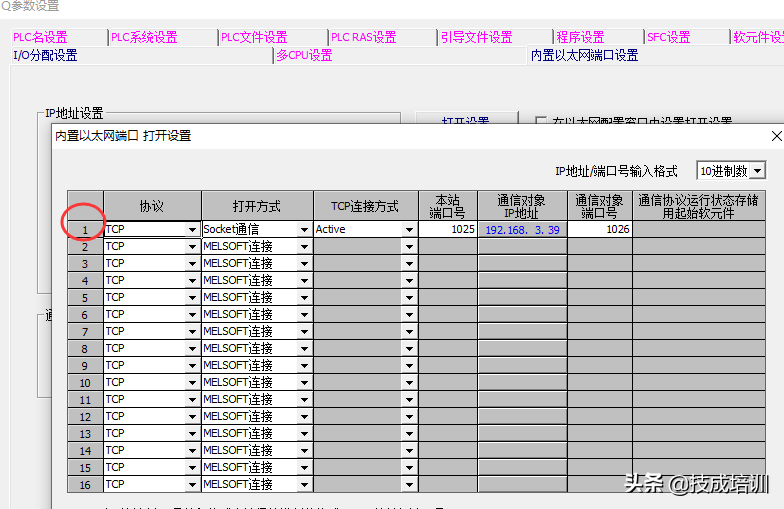Switch to the PLC名设置 tab
Image resolution: width=784 pixels, height=509 pixels.
coord(40,37)
